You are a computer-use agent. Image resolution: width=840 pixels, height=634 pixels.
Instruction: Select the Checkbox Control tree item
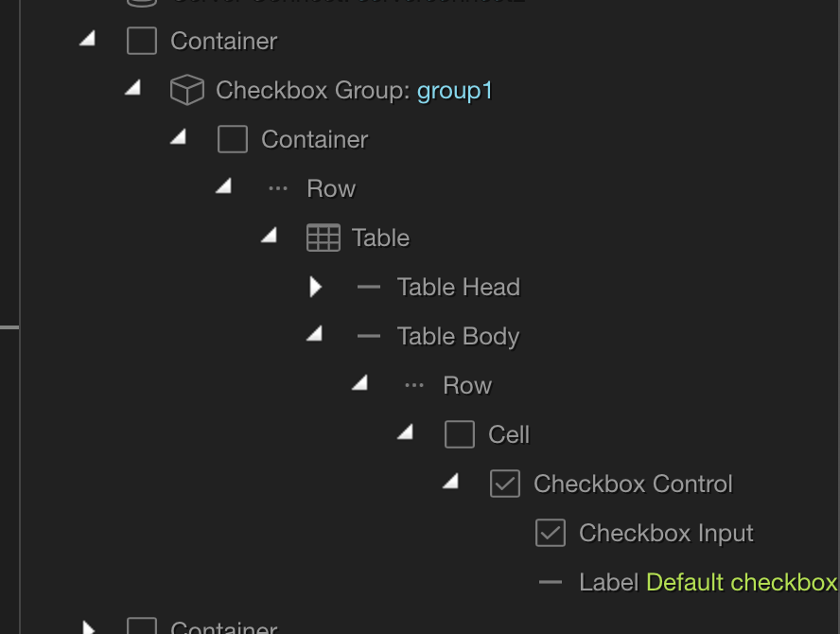633,484
